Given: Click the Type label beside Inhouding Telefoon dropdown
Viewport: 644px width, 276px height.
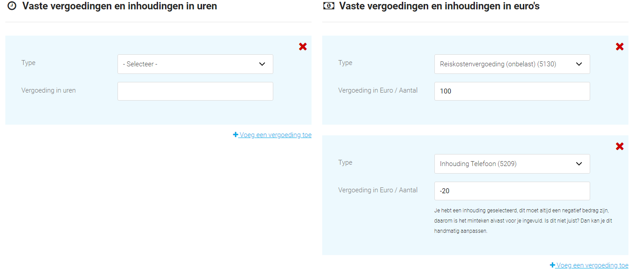Looking at the screenshot, I should point(345,162).
